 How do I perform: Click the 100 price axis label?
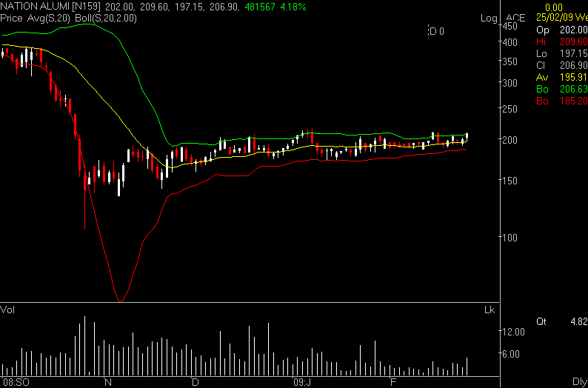click(x=510, y=237)
